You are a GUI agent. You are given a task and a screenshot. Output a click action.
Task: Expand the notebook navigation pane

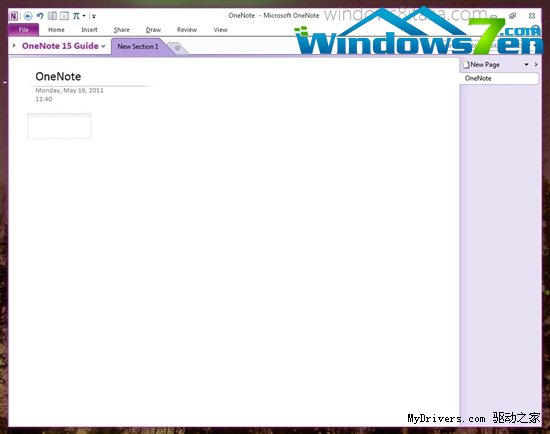tap(14, 46)
